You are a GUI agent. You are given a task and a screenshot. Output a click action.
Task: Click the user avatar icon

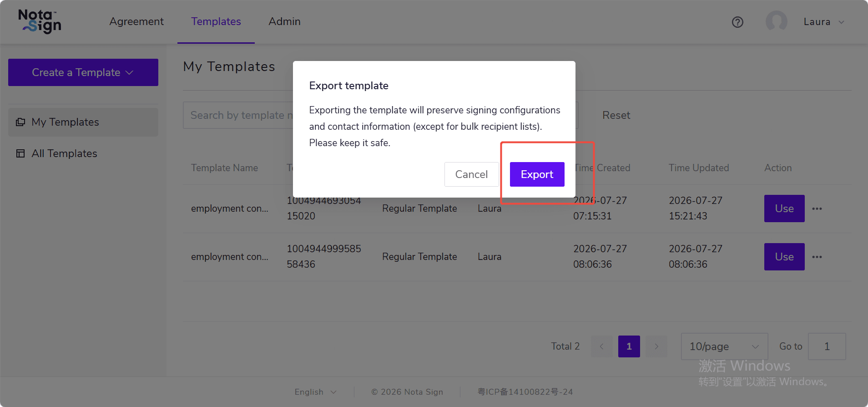click(776, 22)
